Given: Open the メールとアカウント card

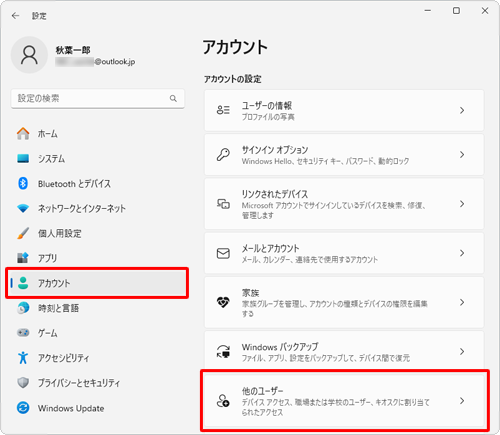Looking at the screenshot, I should (344, 253).
